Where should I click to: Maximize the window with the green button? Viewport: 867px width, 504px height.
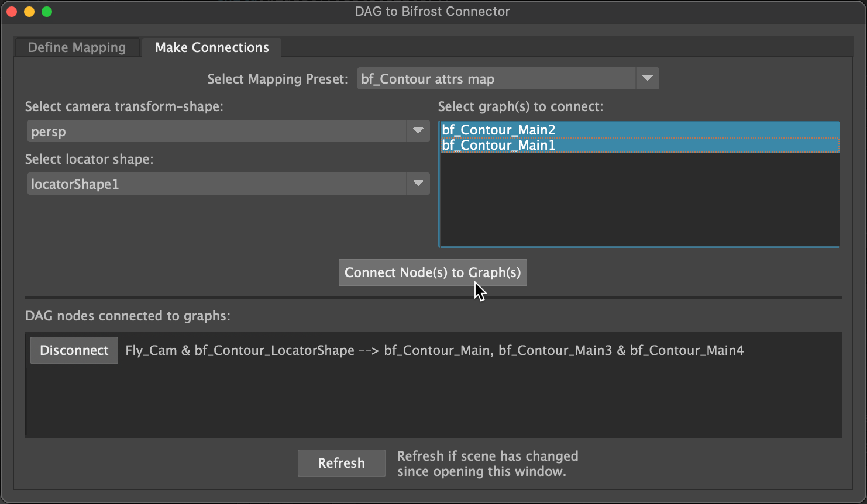[x=47, y=12]
